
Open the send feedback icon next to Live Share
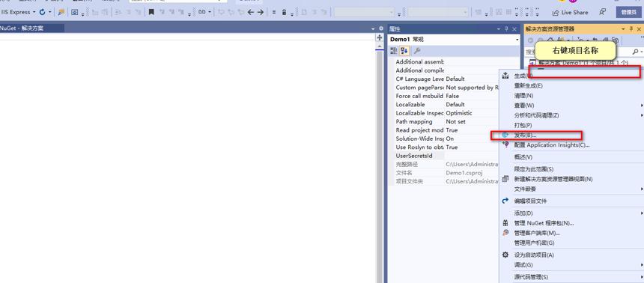pos(603,12)
